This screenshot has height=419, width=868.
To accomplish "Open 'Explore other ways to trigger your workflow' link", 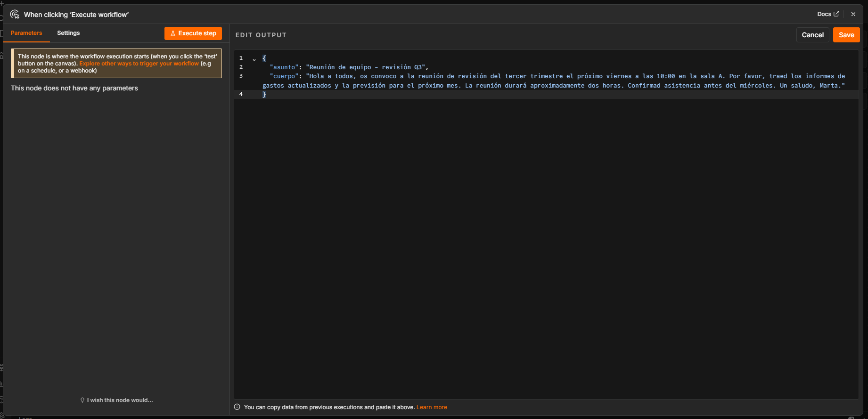I will point(139,64).
